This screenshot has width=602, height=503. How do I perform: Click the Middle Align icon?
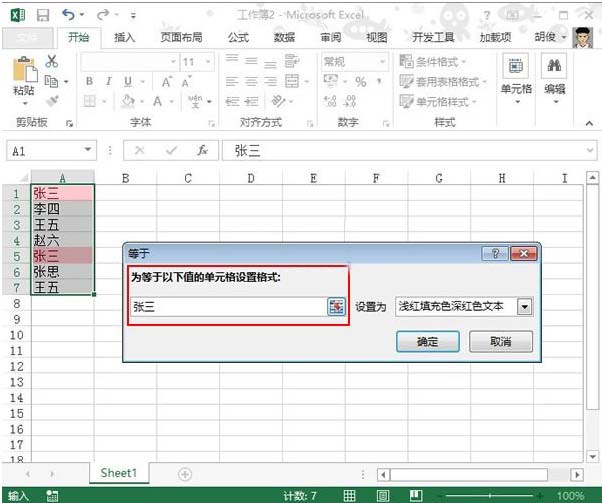[x=251, y=61]
